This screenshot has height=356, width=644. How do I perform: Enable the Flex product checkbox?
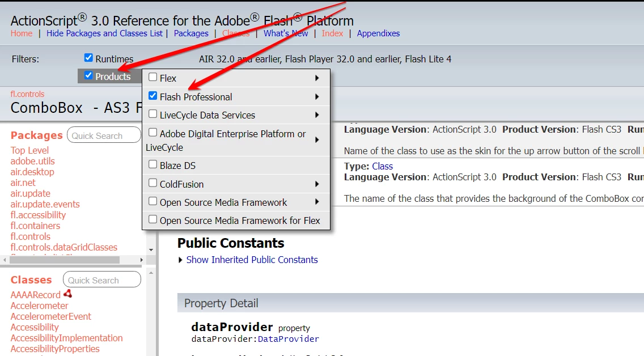pos(153,77)
